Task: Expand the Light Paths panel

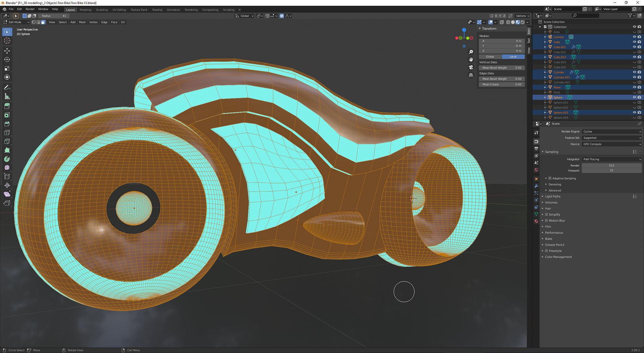Action: [552, 196]
